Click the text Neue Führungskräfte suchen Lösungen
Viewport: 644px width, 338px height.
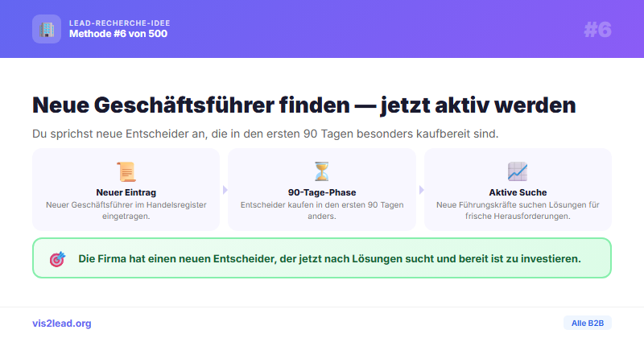coord(518,210)
